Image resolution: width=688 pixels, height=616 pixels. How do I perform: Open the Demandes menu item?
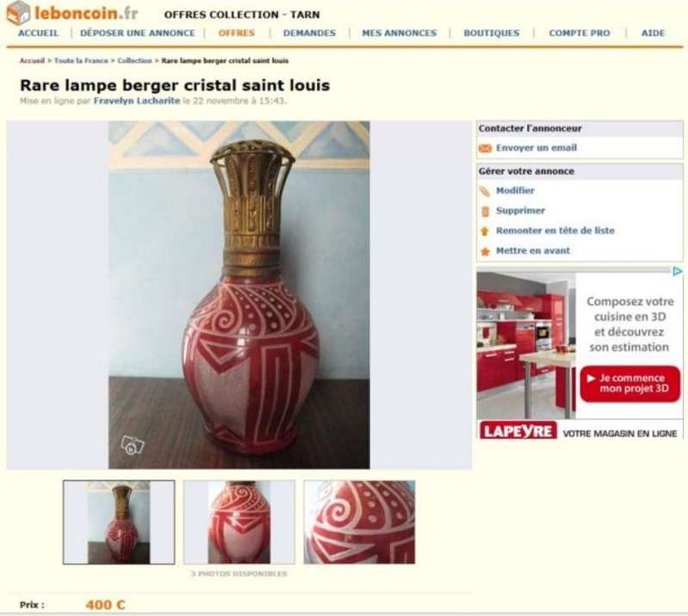[x=310, y=33]
